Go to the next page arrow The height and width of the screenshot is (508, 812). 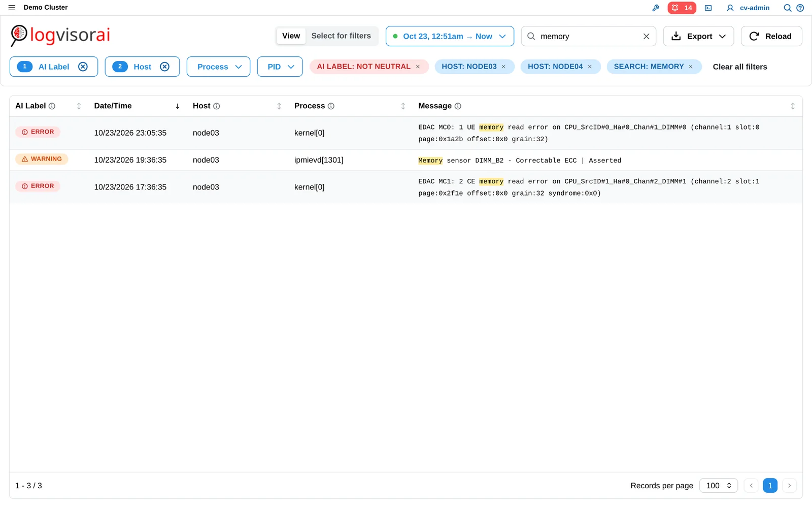pos(789,486)
